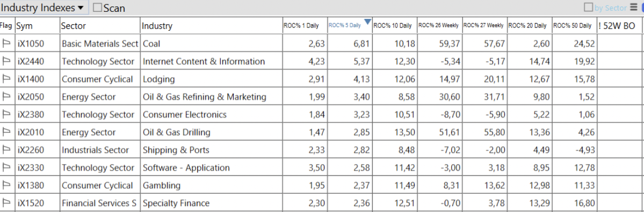
Task: Toggle flag icon for iX1400 Lodging
Action: click(6, 79)
